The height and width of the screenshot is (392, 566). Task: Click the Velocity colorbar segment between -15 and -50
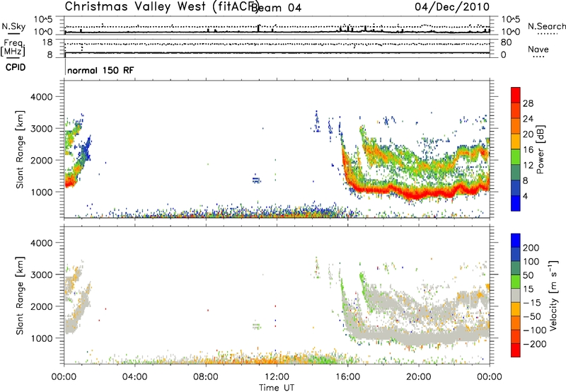[516, 309]
